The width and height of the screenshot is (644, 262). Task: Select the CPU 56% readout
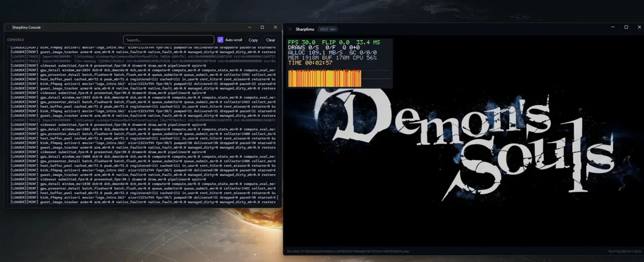click(x=365, y=58)
